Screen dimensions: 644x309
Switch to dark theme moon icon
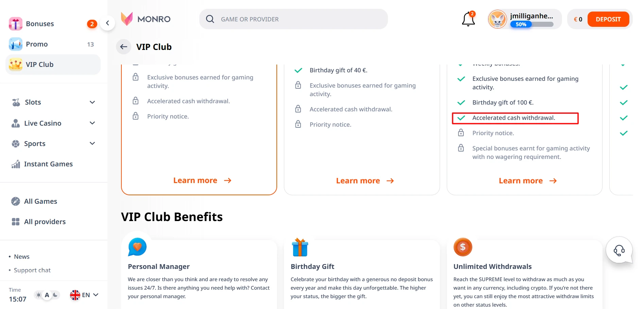point(55,295)
